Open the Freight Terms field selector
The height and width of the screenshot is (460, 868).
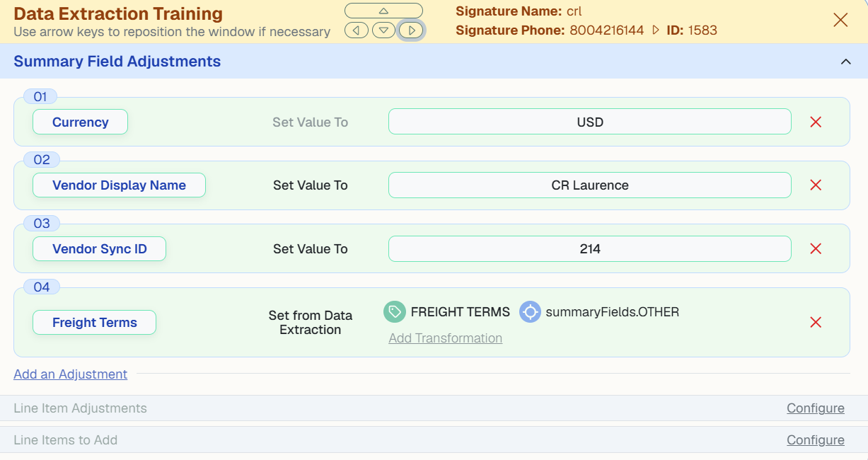[95, 323]
